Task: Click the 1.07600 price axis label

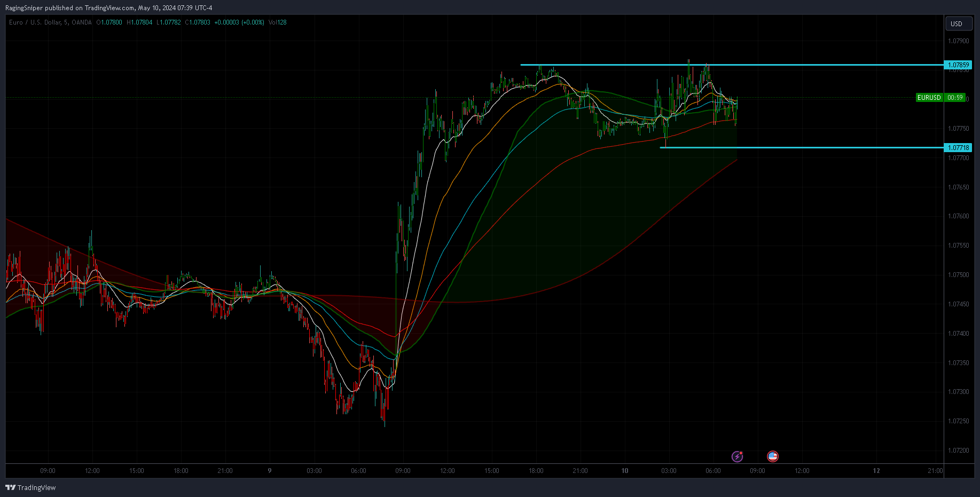Action: [x=958, y=216]
